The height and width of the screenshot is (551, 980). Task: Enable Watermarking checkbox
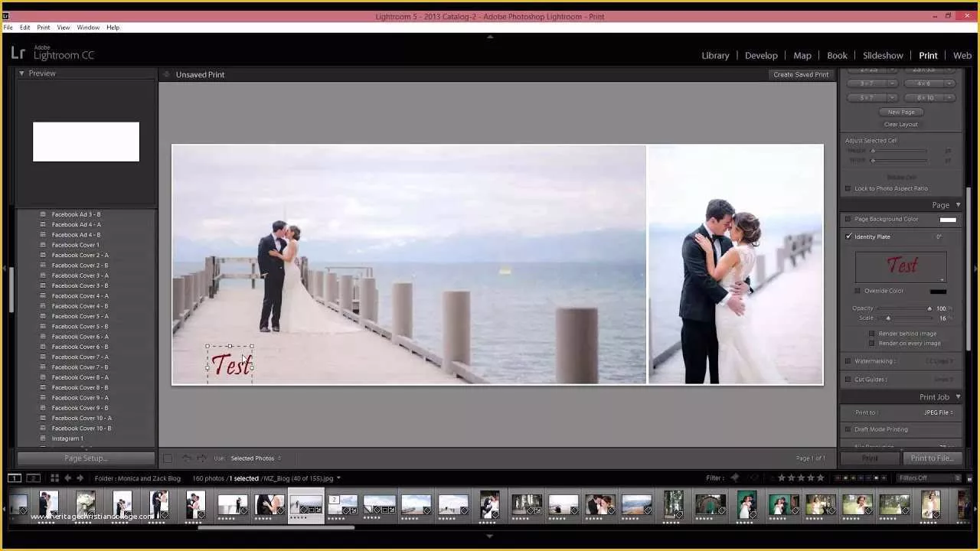coord(848,361)
